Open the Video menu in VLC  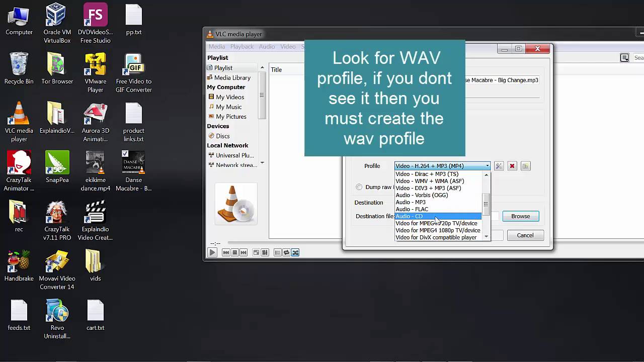click(x=288, y=47)
